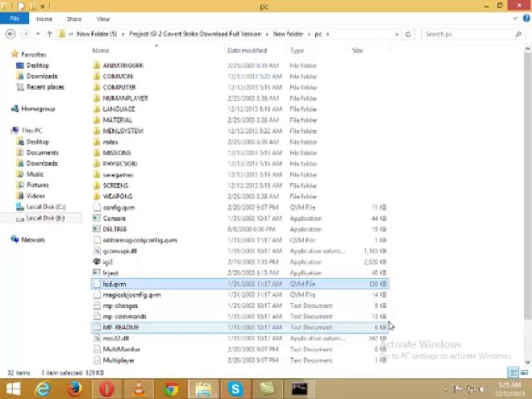The image size is (532, 399).
Task: Open the File ribbon tab
Action: [14, 18]
